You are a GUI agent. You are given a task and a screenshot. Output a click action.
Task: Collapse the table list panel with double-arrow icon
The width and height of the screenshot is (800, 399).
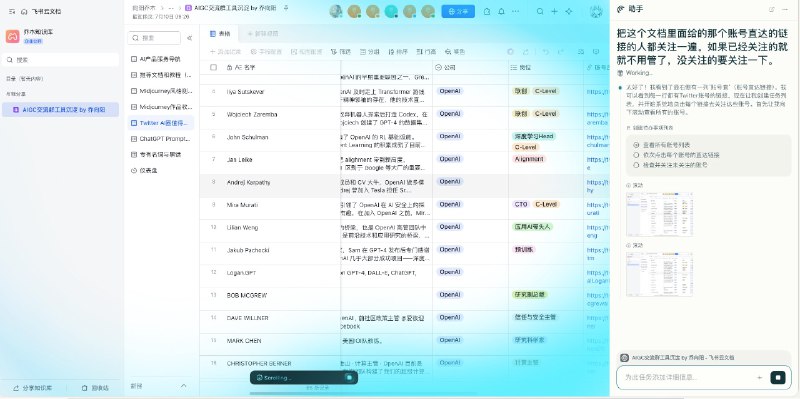coord(189,38)
